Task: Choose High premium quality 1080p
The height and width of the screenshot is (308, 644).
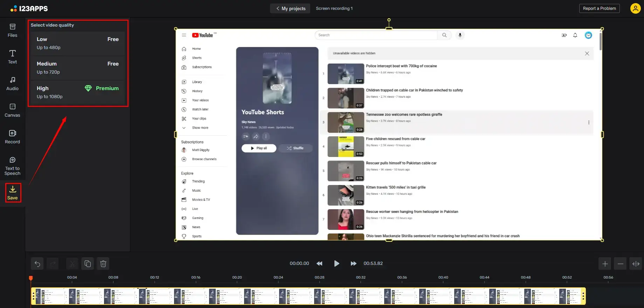Action: 77,93
